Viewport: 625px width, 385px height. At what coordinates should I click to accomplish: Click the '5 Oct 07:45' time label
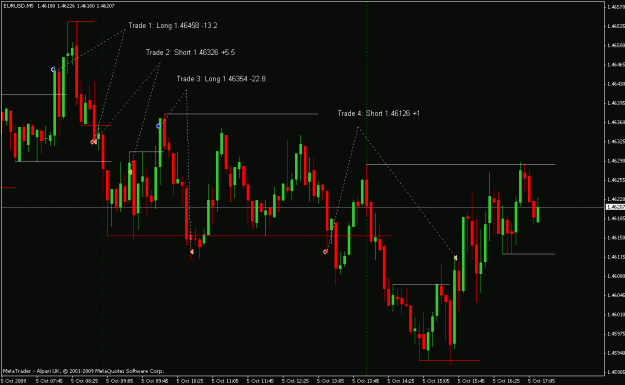pos(49,381)
